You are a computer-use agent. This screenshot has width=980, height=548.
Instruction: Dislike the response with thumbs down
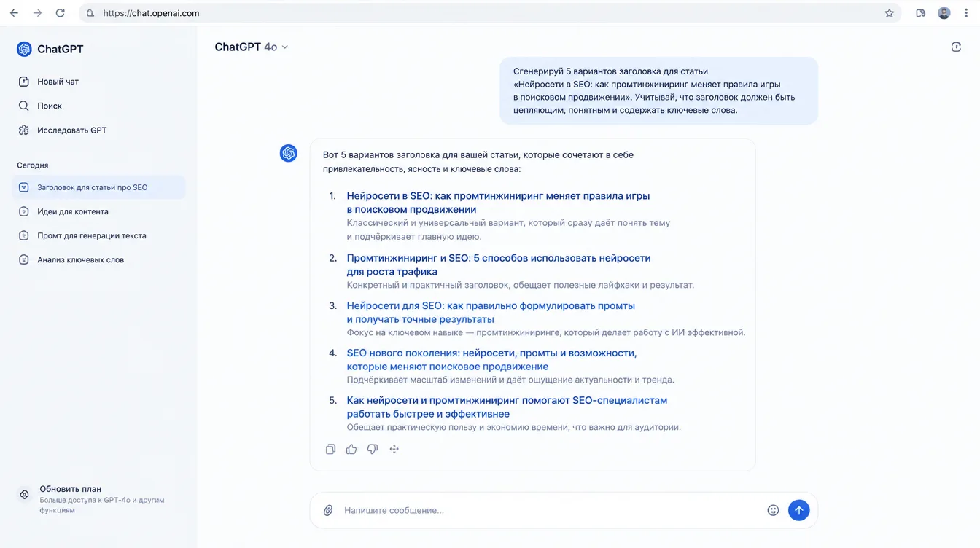(x=373, y=449)
